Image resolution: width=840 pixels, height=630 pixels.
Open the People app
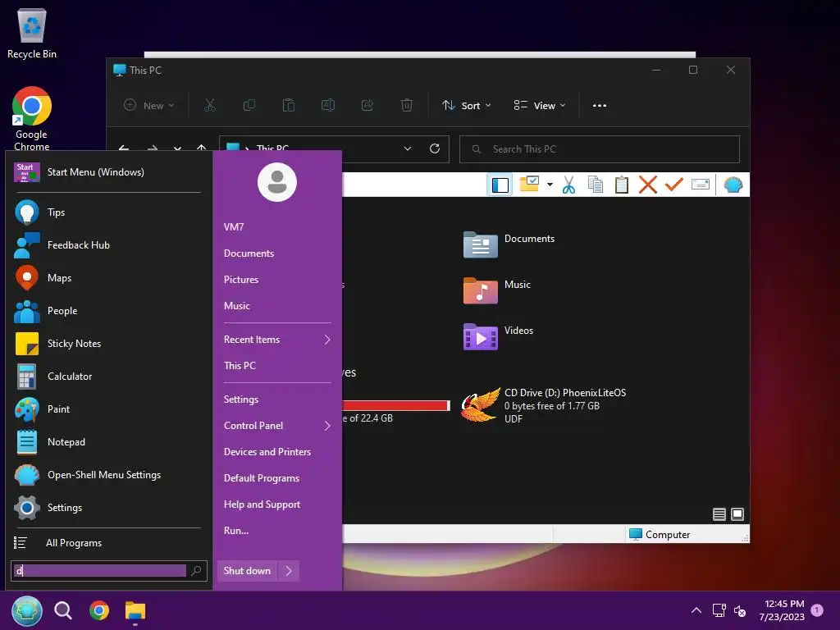[x=107, y=311]
